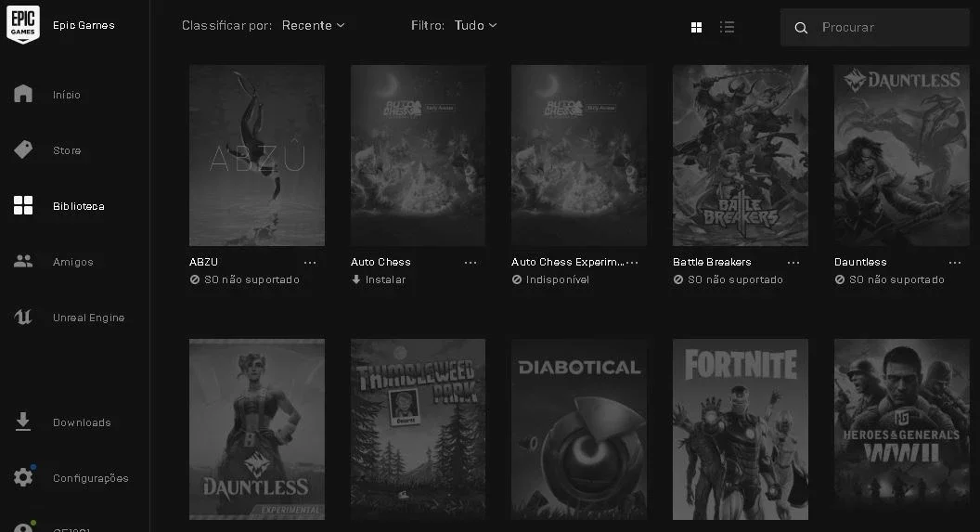The width and height of the screenshot is (980, 532).
Task: Switch to list view layout
Action: 727,27
